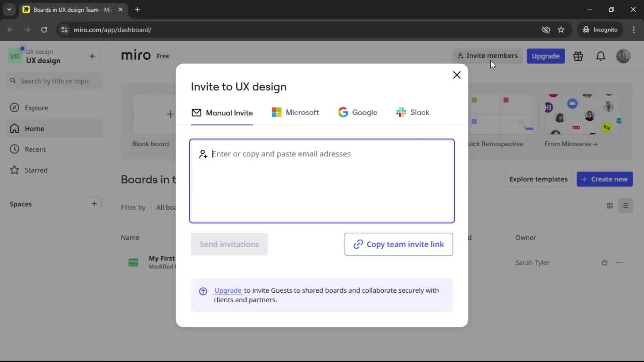Open the user profile avatar

click(x=623, y=56)
